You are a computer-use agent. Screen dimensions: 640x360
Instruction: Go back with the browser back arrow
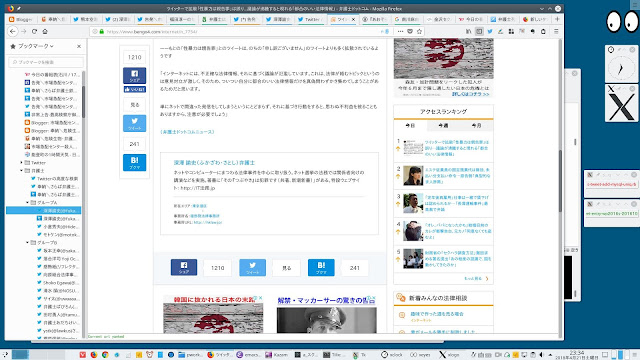tap(13, 31)
